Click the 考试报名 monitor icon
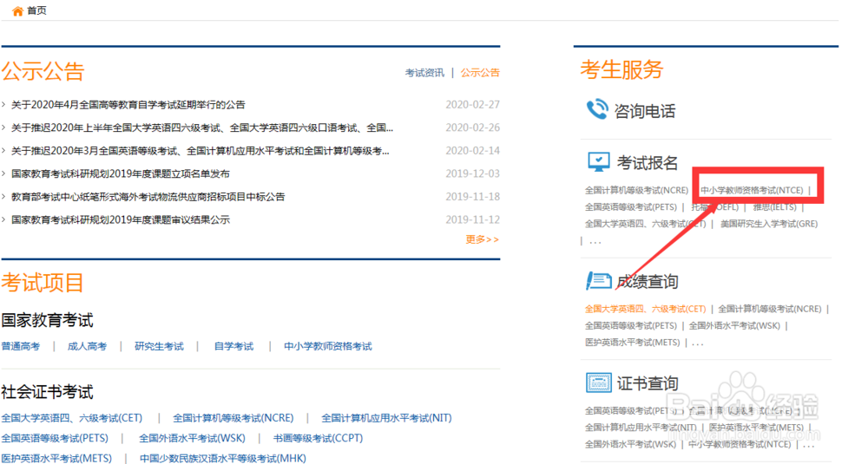This screenshot has height=464, width=868. pos(598,162)
